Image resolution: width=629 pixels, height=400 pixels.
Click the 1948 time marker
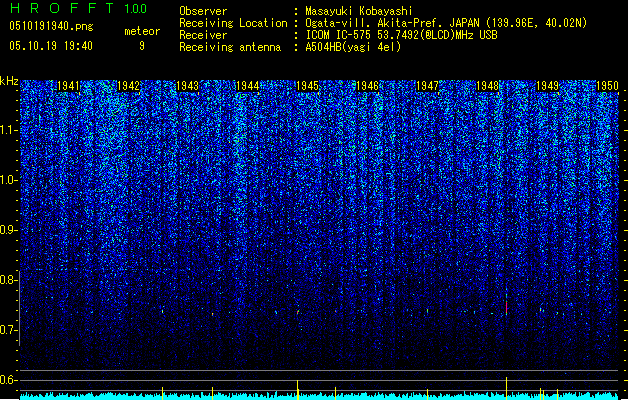click(x=487, y=86)
